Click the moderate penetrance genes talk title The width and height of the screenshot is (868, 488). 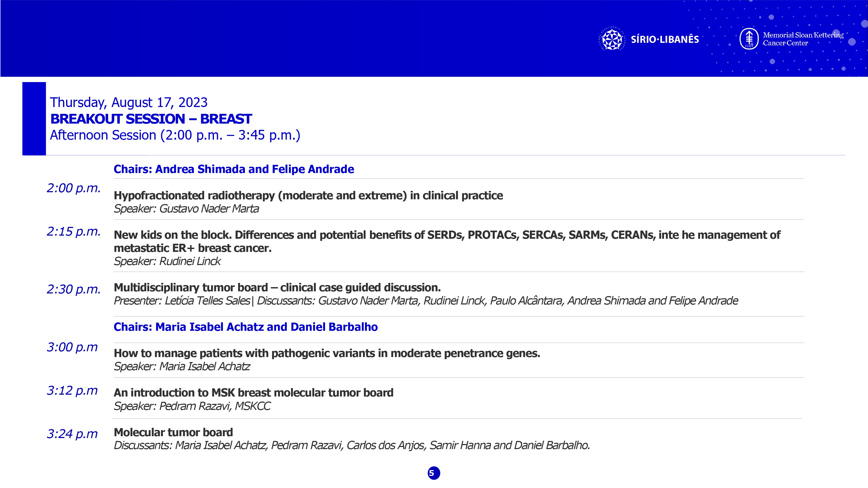point(327,353)
